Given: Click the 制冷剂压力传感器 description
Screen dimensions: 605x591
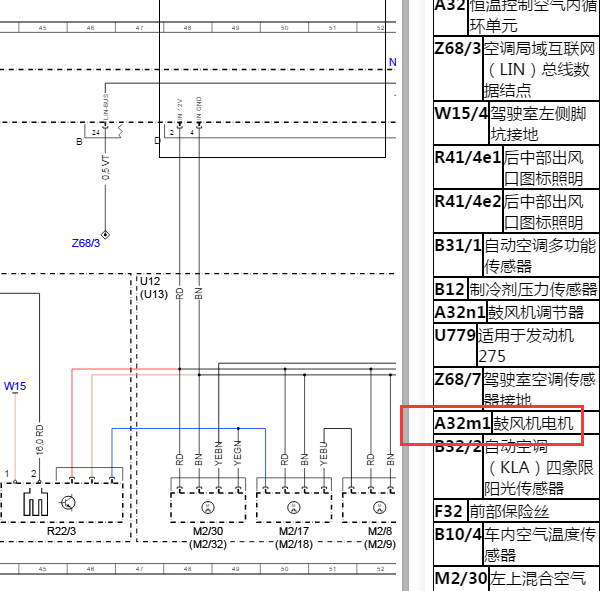Looking at the screenshot, I should click(x=533, y=289).
